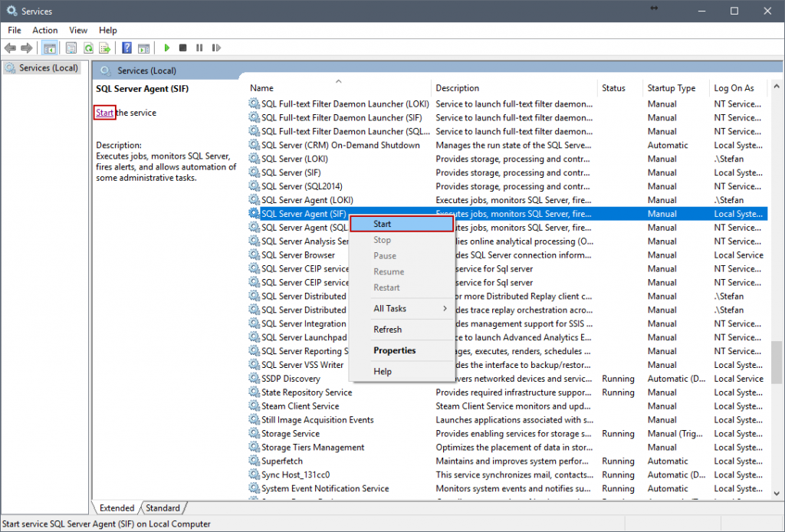Viewport: 785px width, 532px height.
Task: Sort services by the Name column header
Action: [261, 87]
